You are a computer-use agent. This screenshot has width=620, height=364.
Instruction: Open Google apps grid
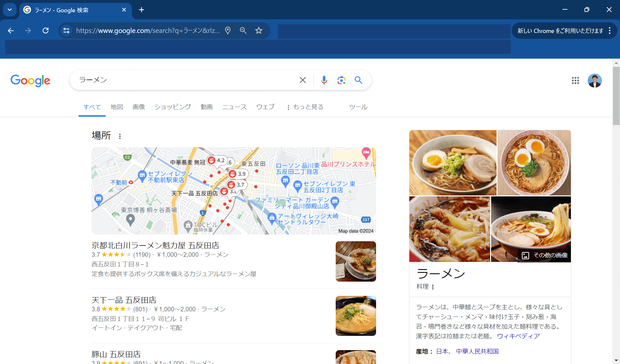point(575,80)
